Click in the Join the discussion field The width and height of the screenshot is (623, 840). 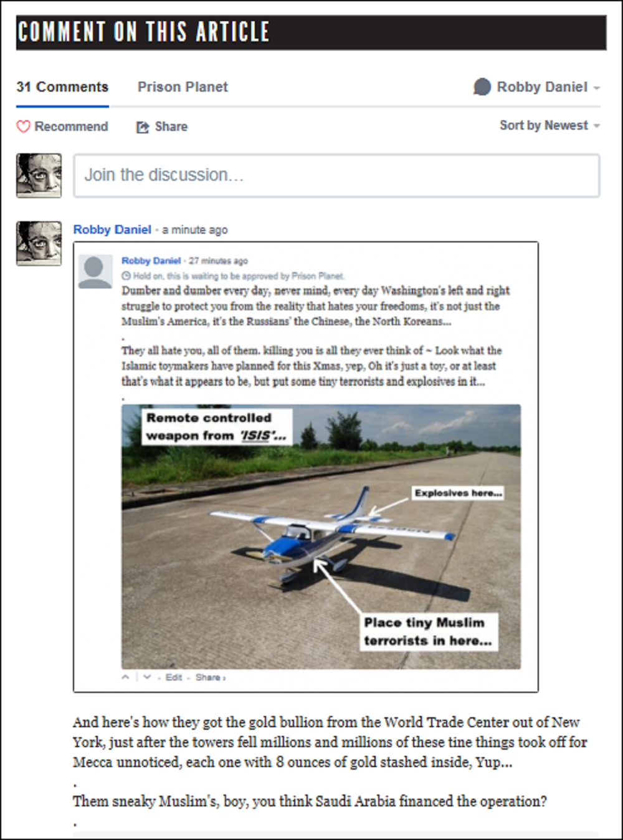[x=336, y=176]
